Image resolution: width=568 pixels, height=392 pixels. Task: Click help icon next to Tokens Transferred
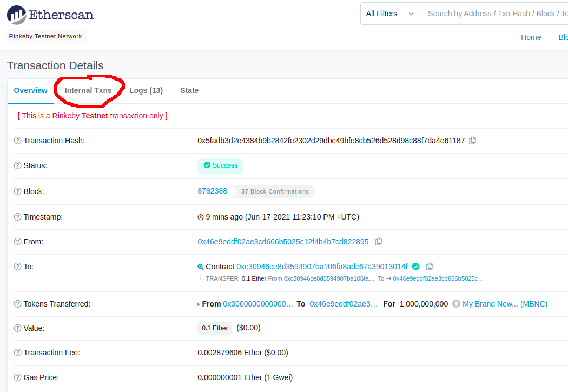(x=17, y=304)
